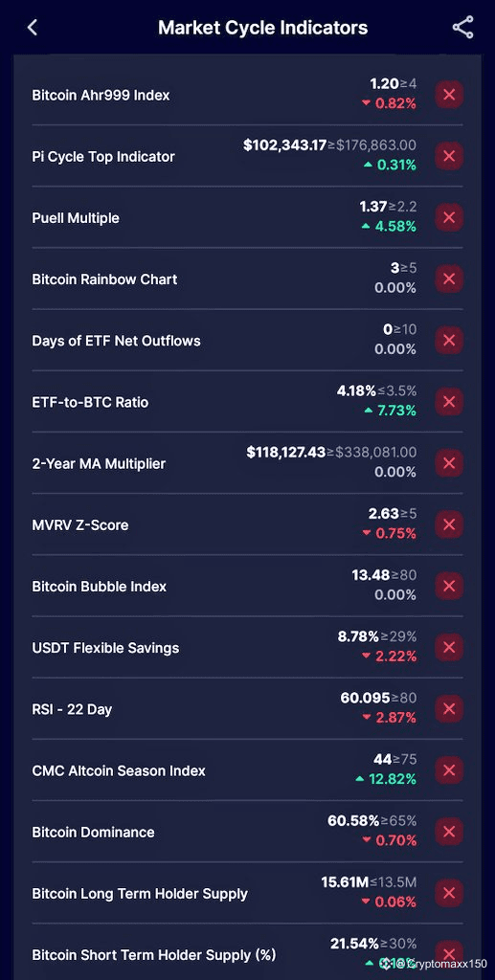Remove the Bitcoin Bubble Index entry
This screenshot has height=980, width=495.
[449, 587]
